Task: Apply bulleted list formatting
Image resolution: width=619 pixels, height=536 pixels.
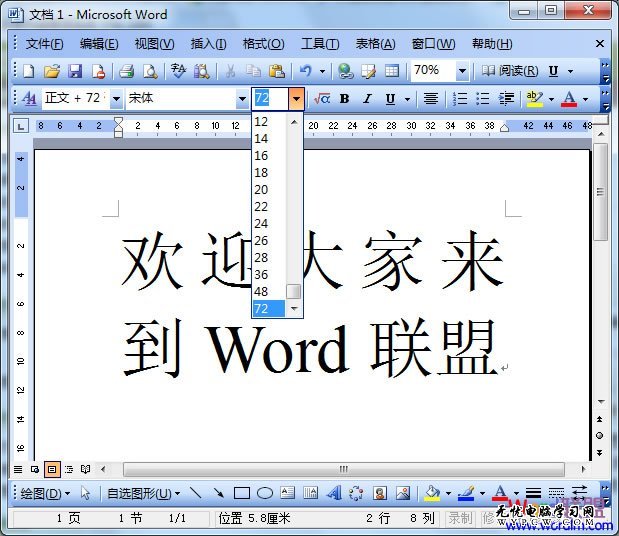Action: (x=483, y=98)
